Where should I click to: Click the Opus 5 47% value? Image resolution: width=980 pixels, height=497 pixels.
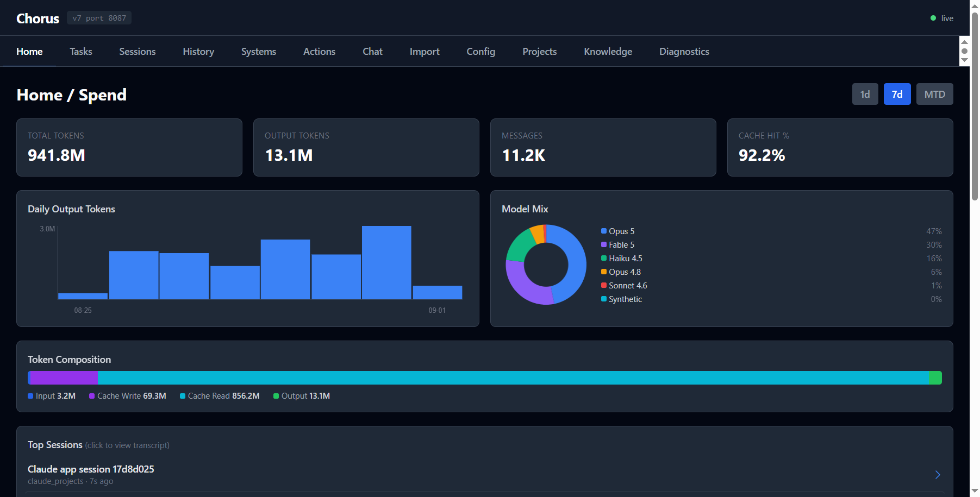coord(934,231)
